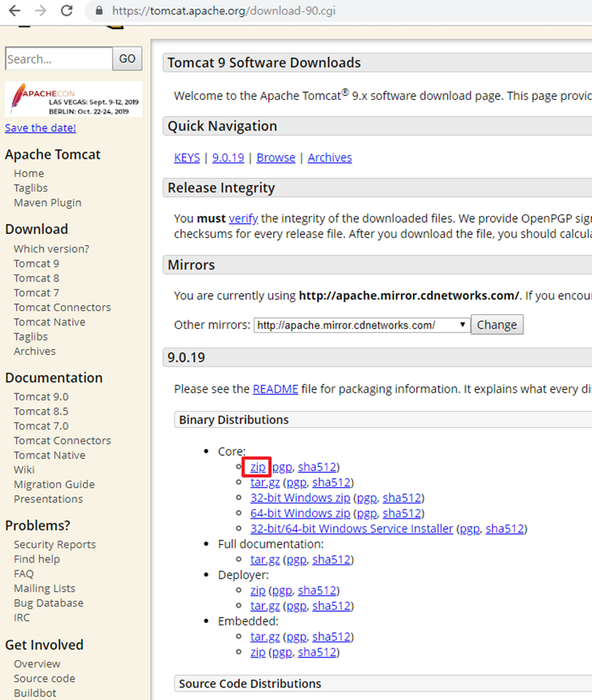This screenshot has width=592, height=700.
Task: Open Overview under Get Involved
Action: pyautogui.click(x=37, y=664)
